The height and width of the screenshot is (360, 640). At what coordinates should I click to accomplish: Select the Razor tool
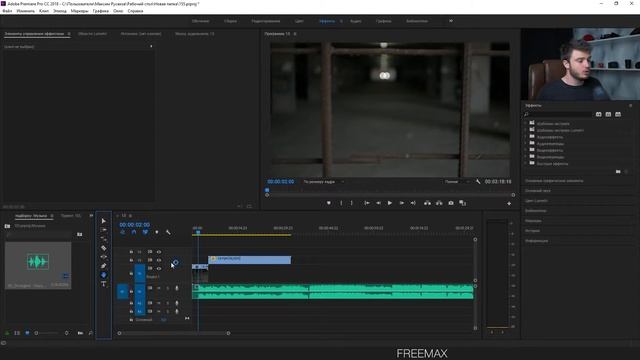point(104,248)
